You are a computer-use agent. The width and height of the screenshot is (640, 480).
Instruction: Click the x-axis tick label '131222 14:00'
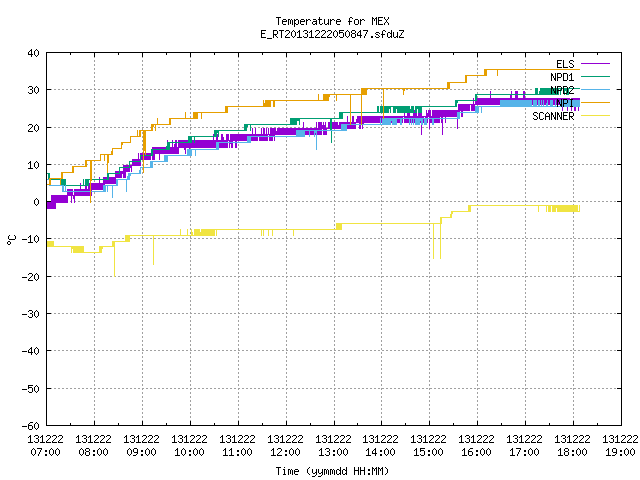coord(380,445)
